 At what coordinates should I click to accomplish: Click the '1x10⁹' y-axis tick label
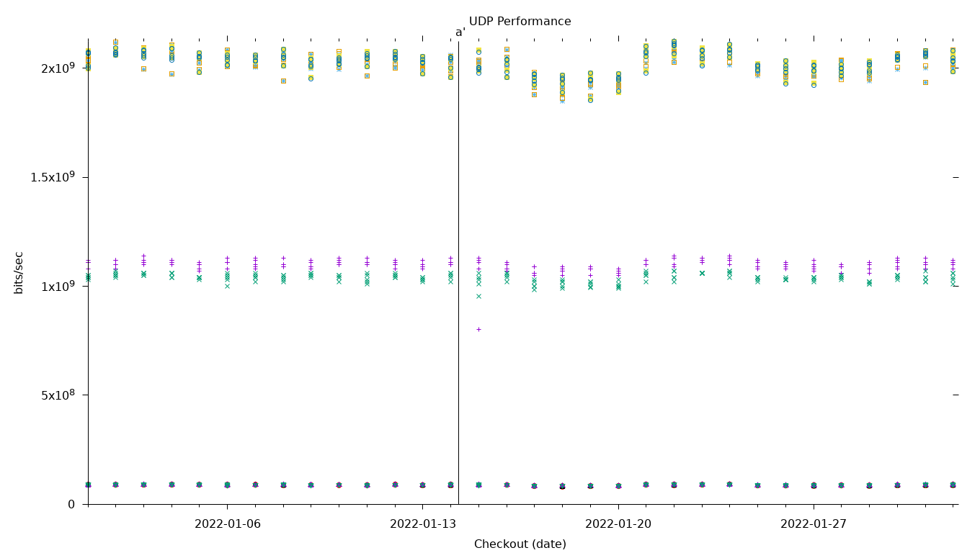pyautogui.click(x=58, y=286)
